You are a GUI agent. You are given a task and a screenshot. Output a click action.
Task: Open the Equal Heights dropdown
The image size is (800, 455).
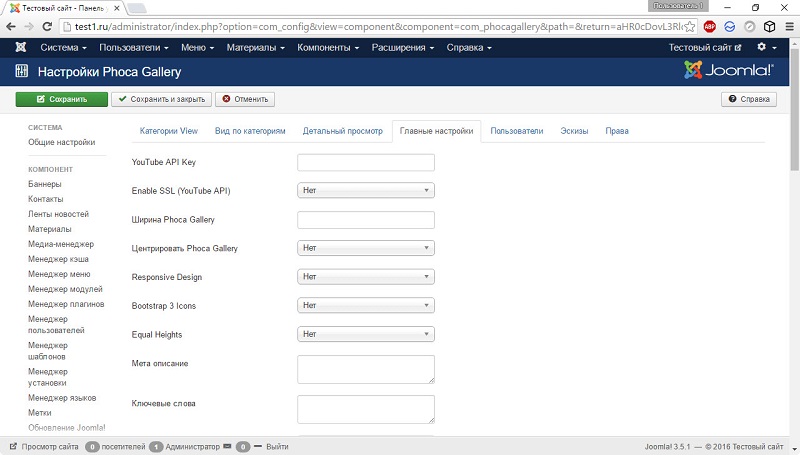coord(366,334)
